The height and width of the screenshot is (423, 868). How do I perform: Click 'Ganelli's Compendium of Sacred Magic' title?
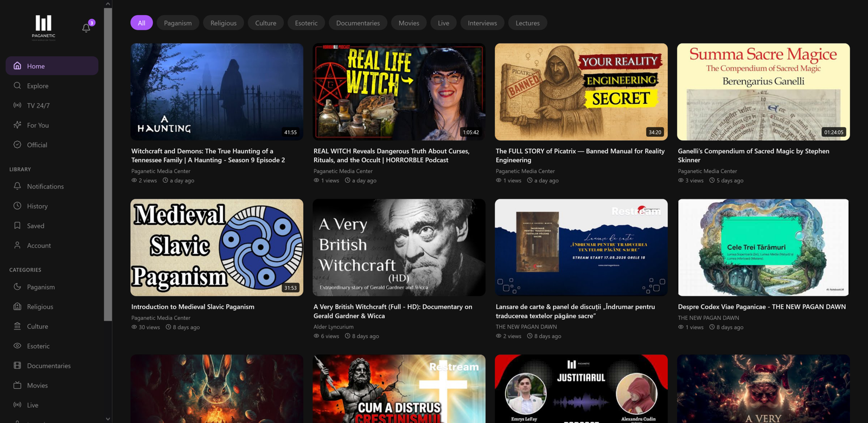point(754,155)
